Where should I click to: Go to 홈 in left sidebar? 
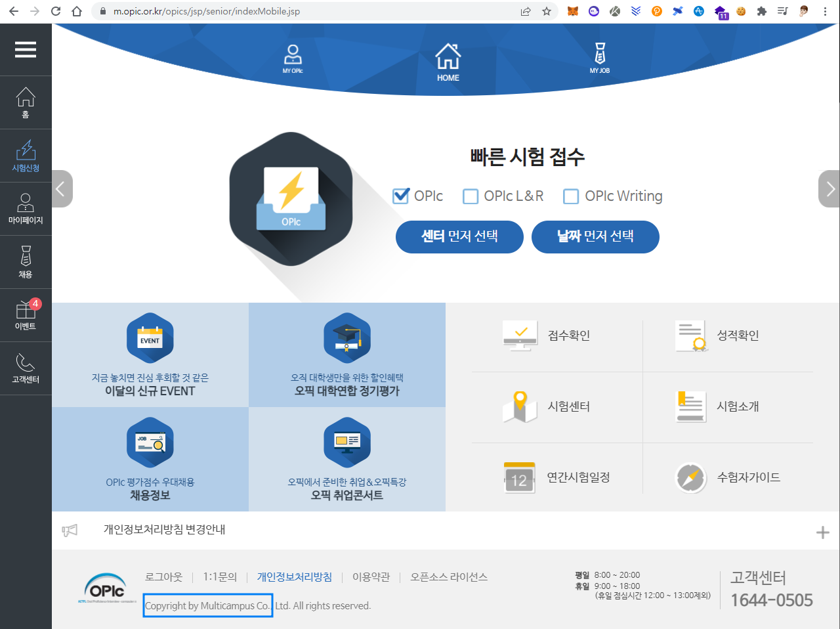[x=26, y=102]
